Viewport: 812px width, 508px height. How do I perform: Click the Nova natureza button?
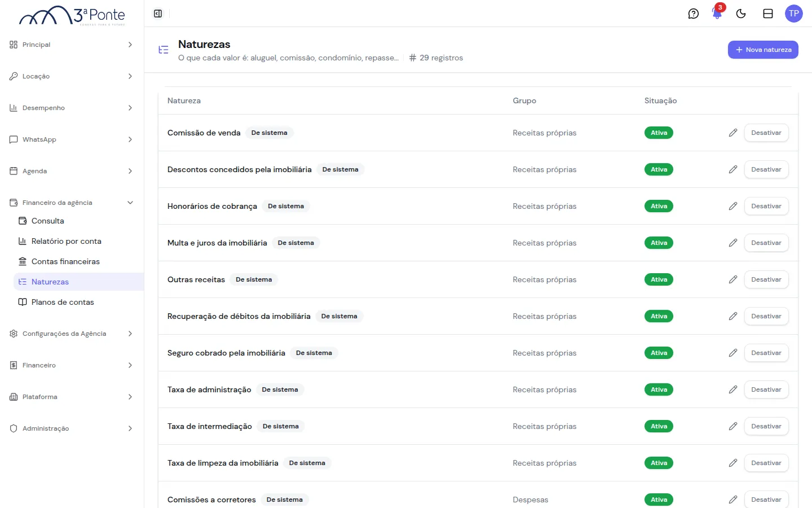coord(763,50)
